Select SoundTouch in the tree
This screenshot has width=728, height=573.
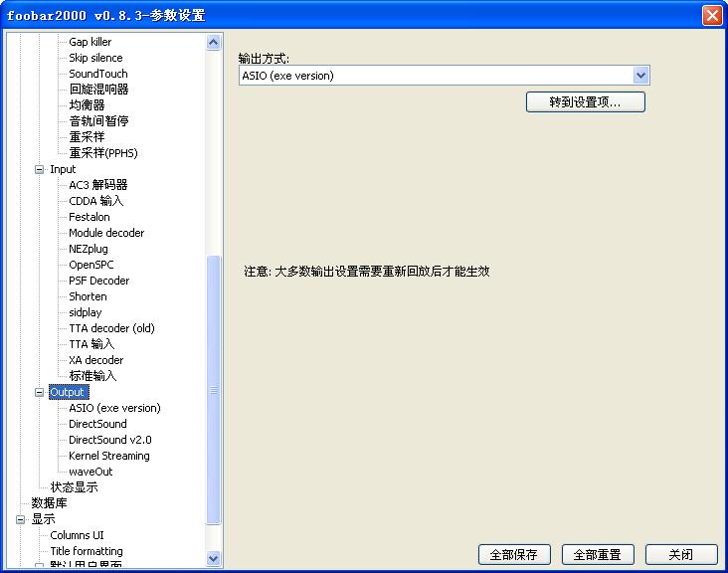point(98,74)
